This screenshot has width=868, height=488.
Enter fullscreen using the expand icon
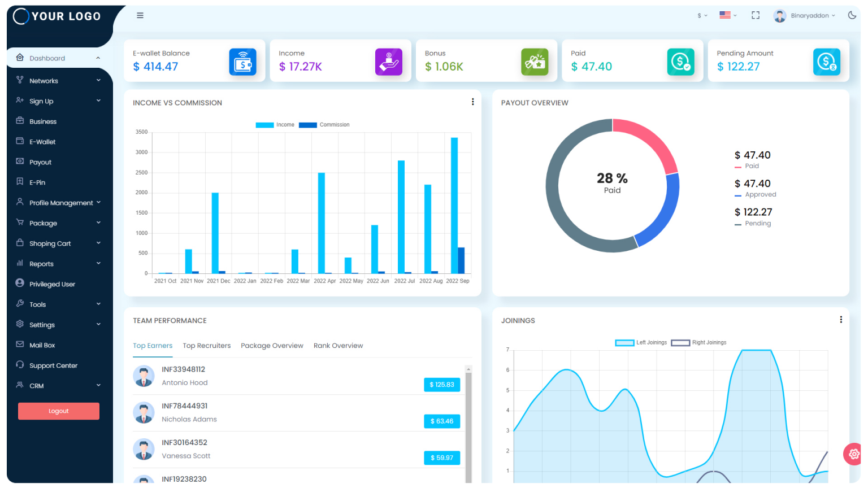point(756,15)
